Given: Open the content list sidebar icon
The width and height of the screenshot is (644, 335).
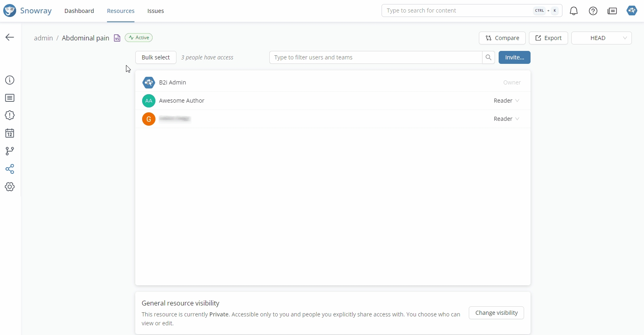Looking at the screenshot, I should pyautogui.click(x=10, y=98).
